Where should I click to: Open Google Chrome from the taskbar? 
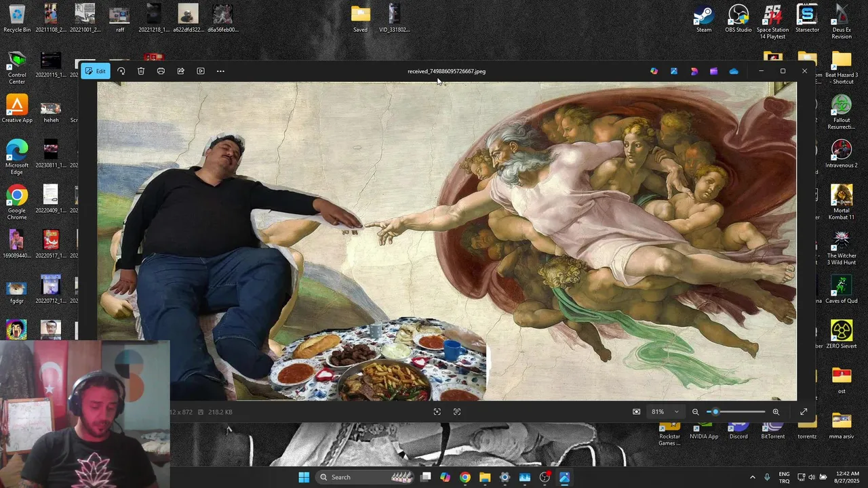(x=465, y=477)
